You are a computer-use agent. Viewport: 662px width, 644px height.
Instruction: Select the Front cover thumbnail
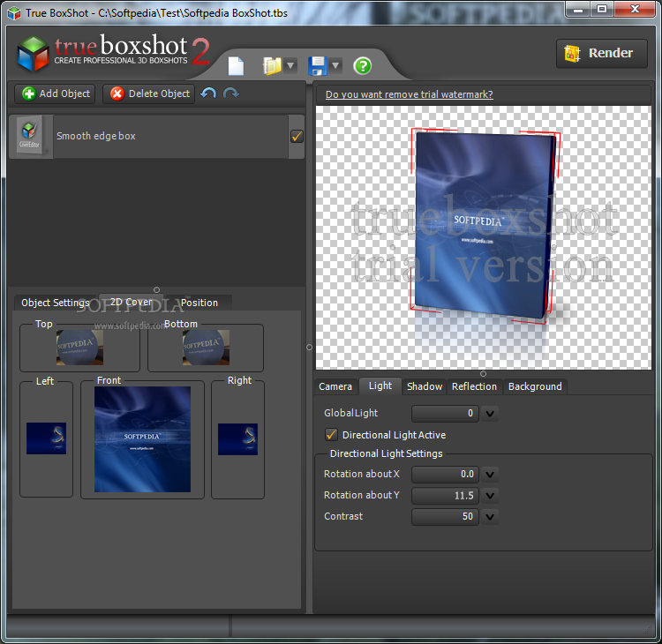142,439
